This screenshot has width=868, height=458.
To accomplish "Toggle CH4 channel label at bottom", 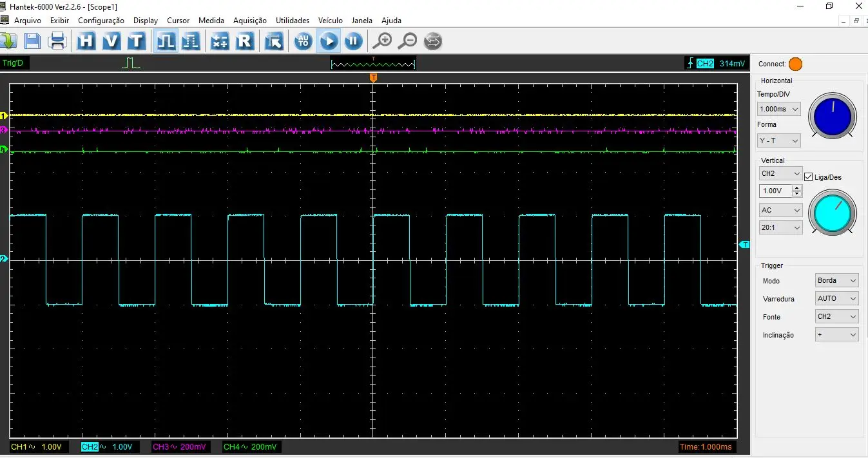I will pos(250,447).
